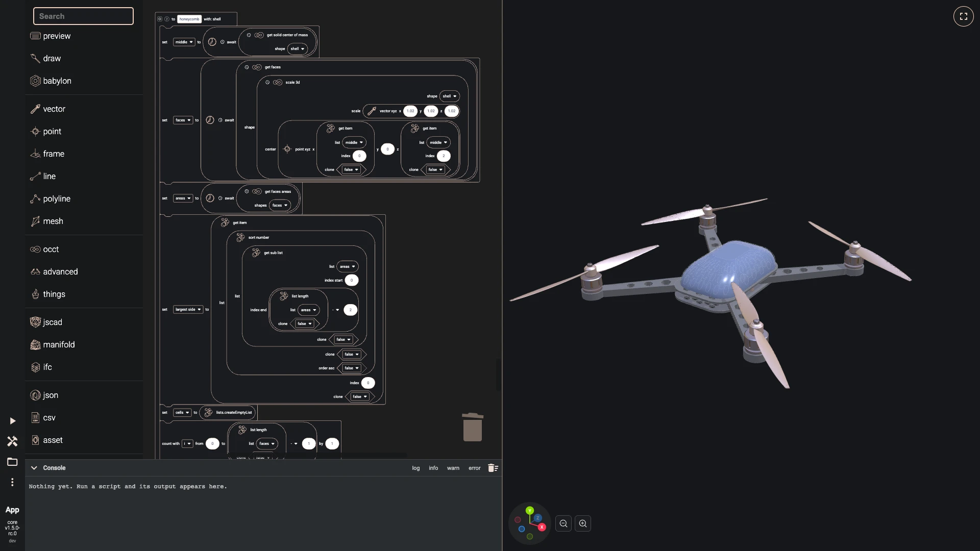Toggle the error console filter
Screen dimensions: 980x551
(x=475, y=468)
